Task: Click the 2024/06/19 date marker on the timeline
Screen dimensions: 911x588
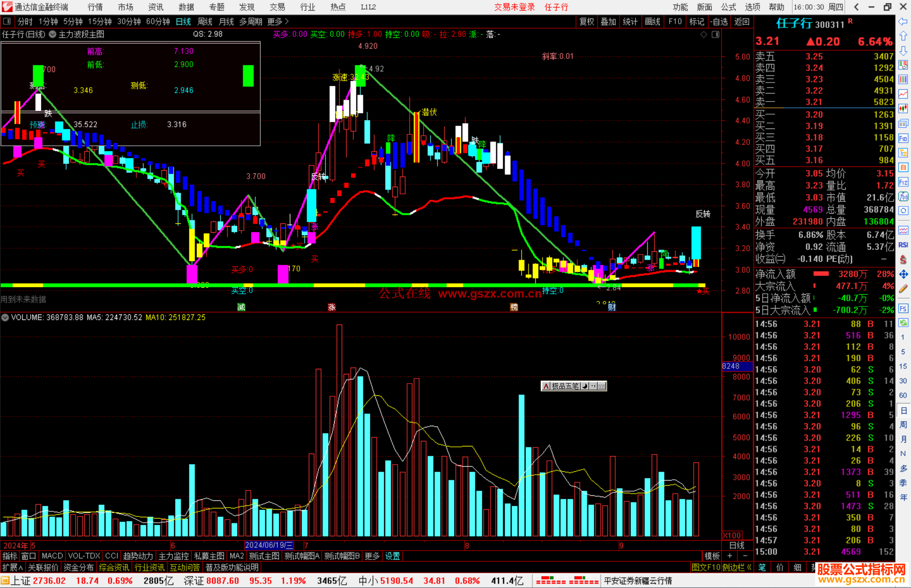Action: 269,545
